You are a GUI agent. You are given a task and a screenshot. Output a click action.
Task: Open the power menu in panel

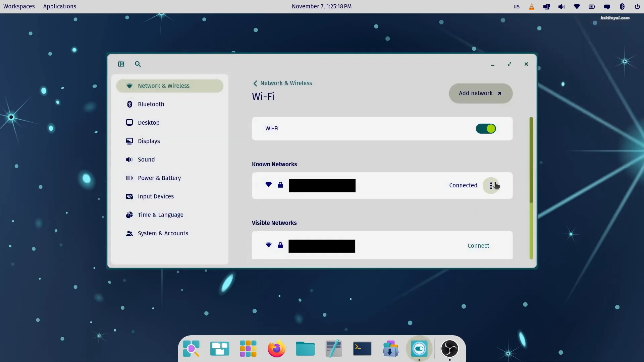[x=637, y=7]
